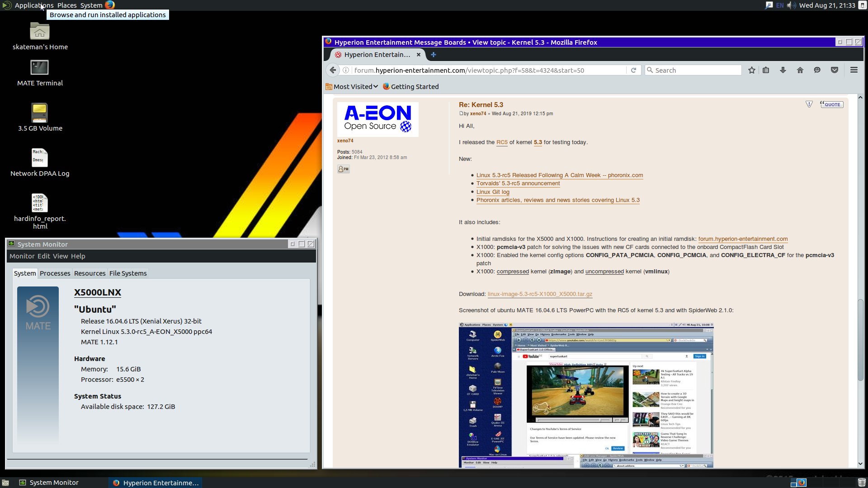The image size is (868, 488).
Task: Click xeno74 username under avatar
Action: [345, 141]
